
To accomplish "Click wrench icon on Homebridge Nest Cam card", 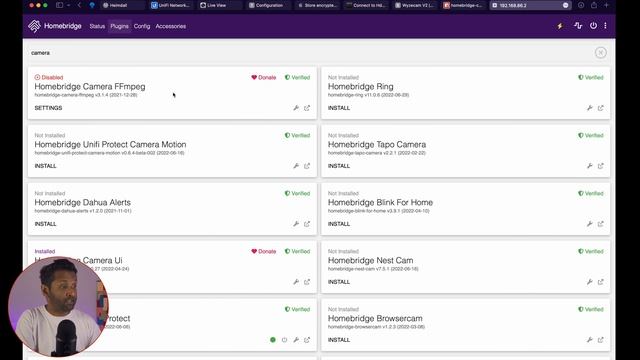I will [589, 282].
